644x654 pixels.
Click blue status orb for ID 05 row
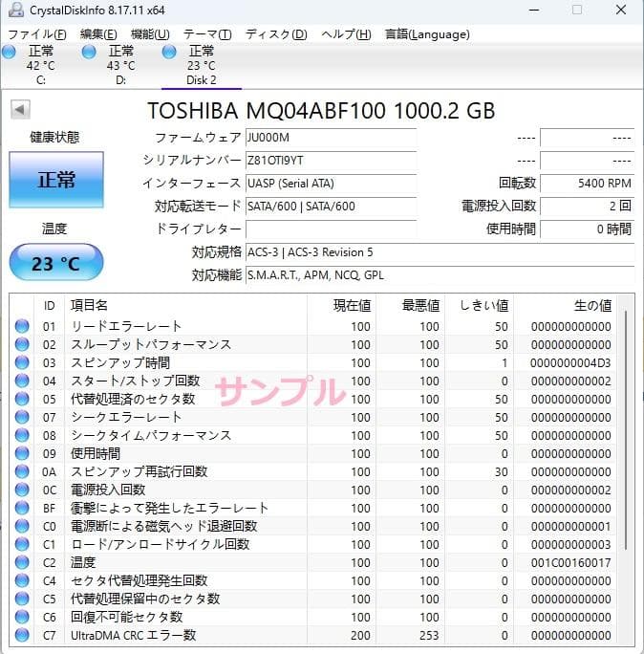point(22,399)
